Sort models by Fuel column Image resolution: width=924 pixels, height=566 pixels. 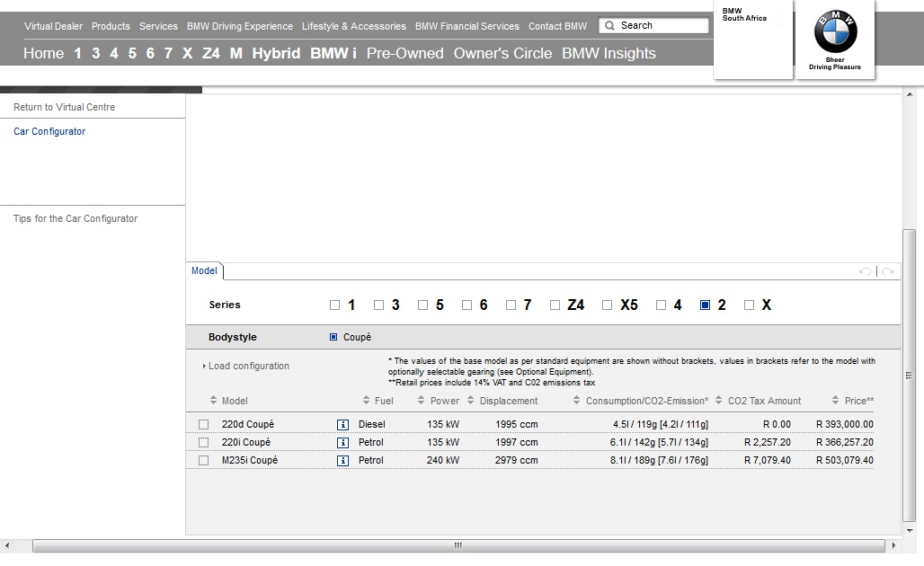[367, 401]
